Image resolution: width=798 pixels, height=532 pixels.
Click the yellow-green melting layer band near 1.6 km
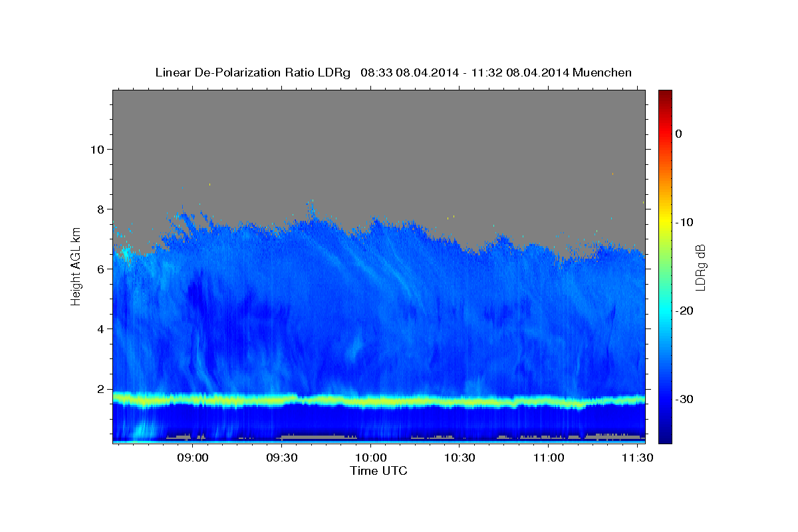[x=378, y=401]
